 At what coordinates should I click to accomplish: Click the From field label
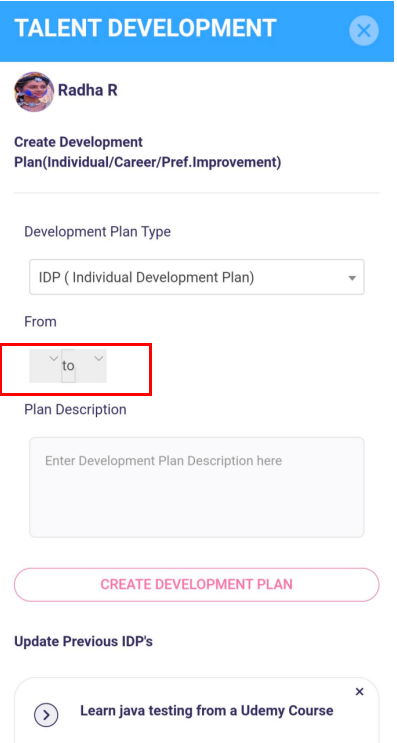[x=40, y=322]
